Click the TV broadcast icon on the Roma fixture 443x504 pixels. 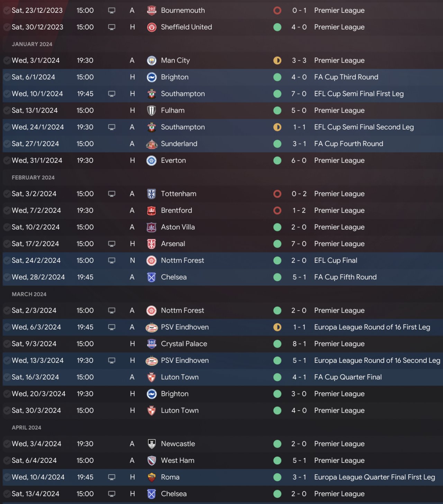pyautogui.click(x=111, y=477)
